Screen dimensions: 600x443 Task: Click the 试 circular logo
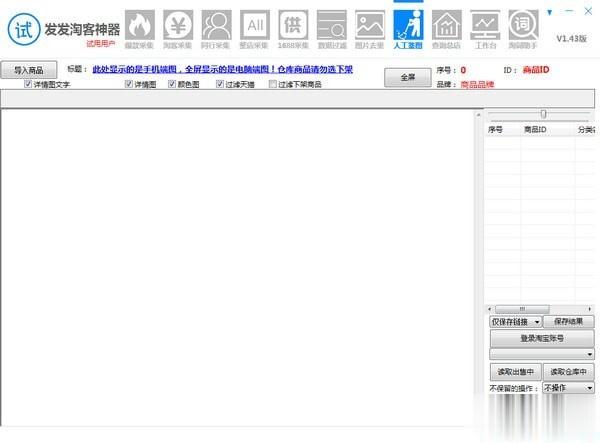point(24,29)
